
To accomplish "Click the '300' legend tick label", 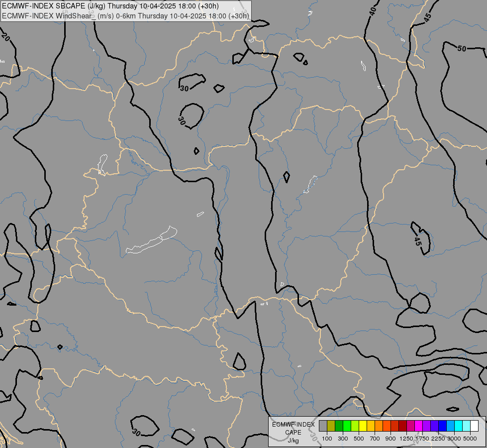I will click(x=343, y=439).
